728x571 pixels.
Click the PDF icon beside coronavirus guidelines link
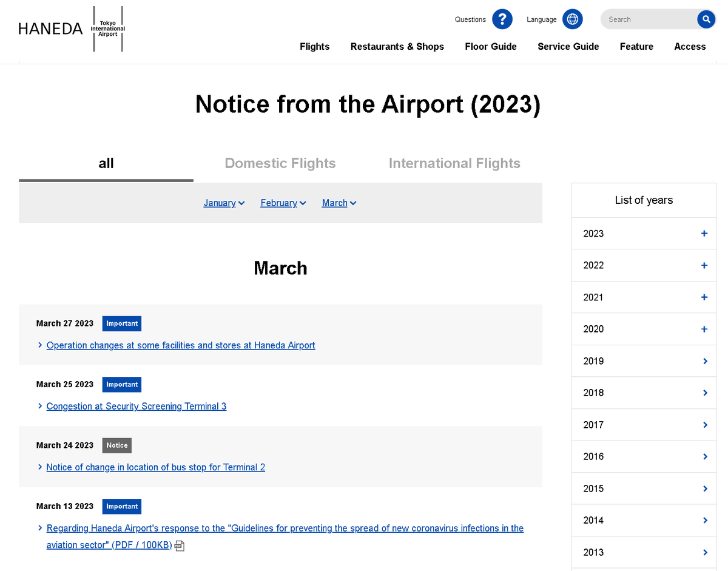[x=180, y=546]
